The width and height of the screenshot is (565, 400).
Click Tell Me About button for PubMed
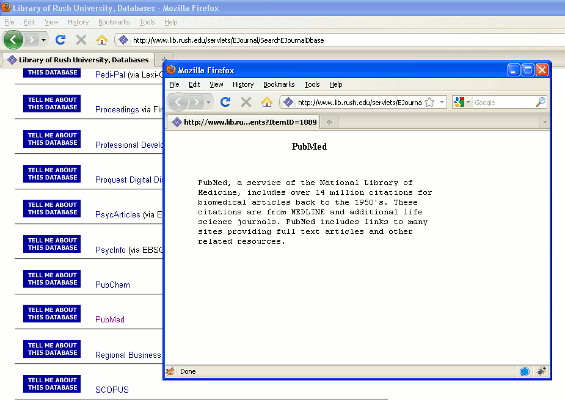click(52, 314)
